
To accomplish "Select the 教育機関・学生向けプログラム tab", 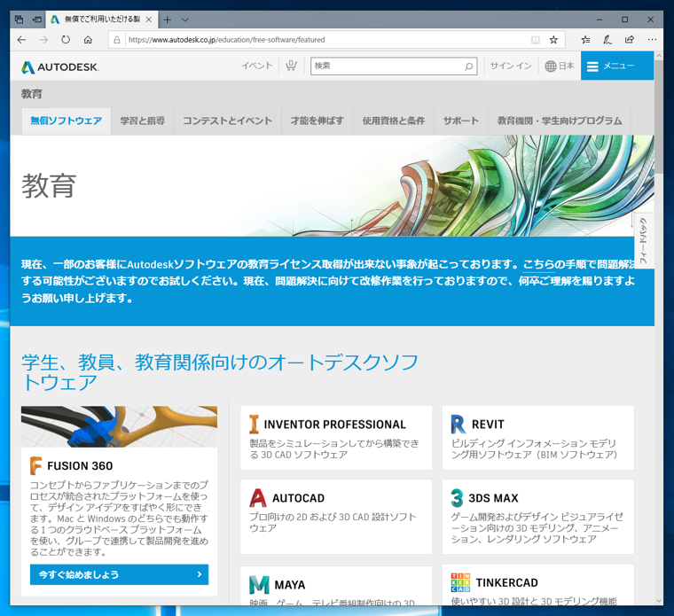I will 560,121.
